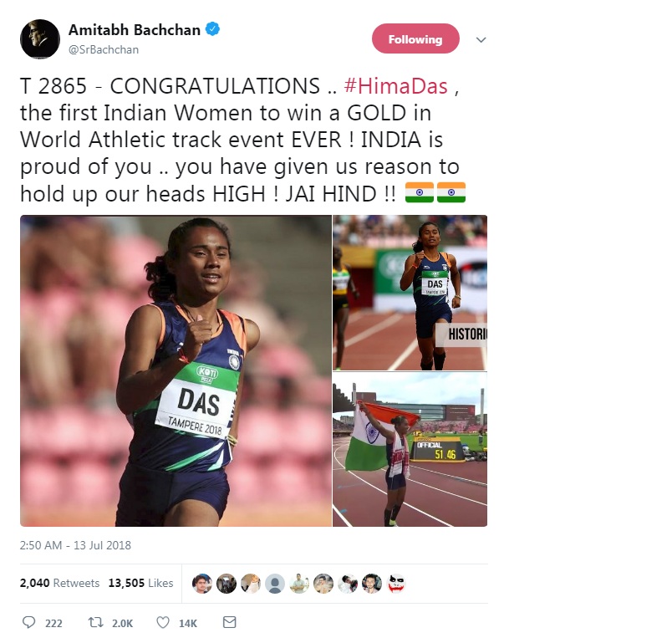The height and width of the screenshot is (638, 672).
Task: View the 2,040 Retweets list
Action: [59, 583]
